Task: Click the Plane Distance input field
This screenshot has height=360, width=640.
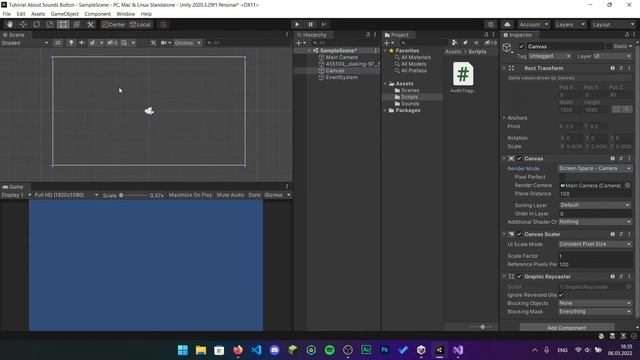Action: point(595,194)
